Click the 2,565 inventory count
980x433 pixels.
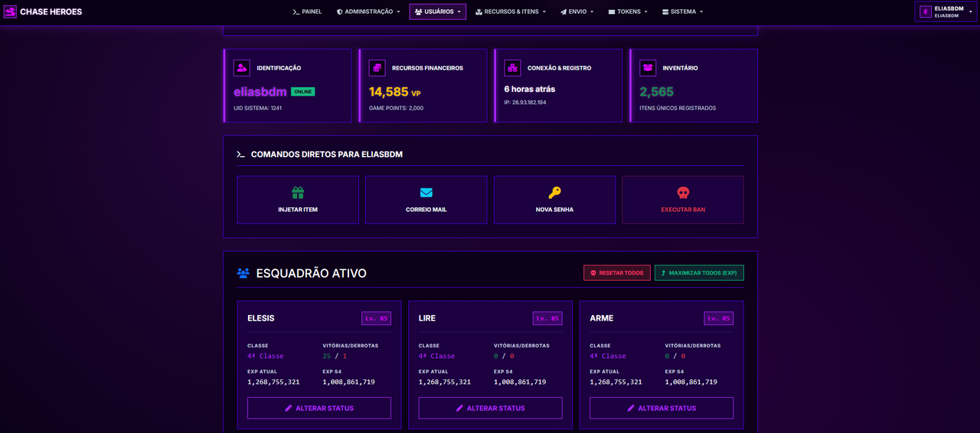click(657, 92)
